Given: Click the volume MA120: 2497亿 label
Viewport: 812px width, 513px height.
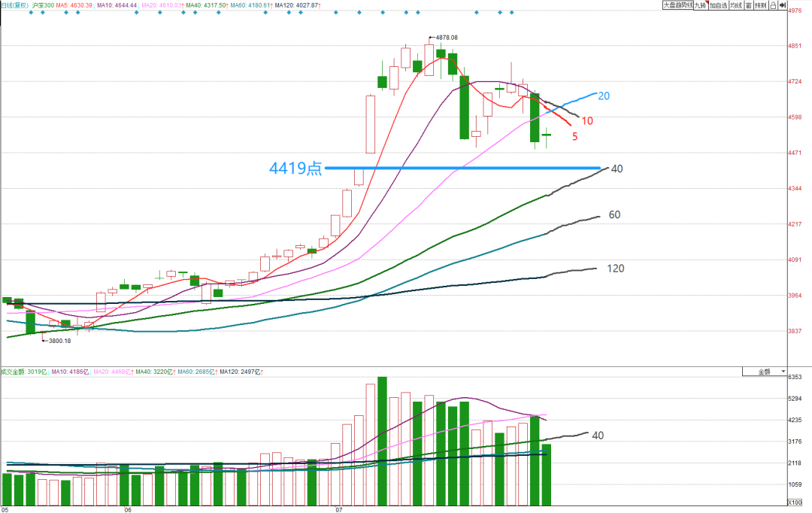Looking at the screenshot, I should [x=241, y=372].
